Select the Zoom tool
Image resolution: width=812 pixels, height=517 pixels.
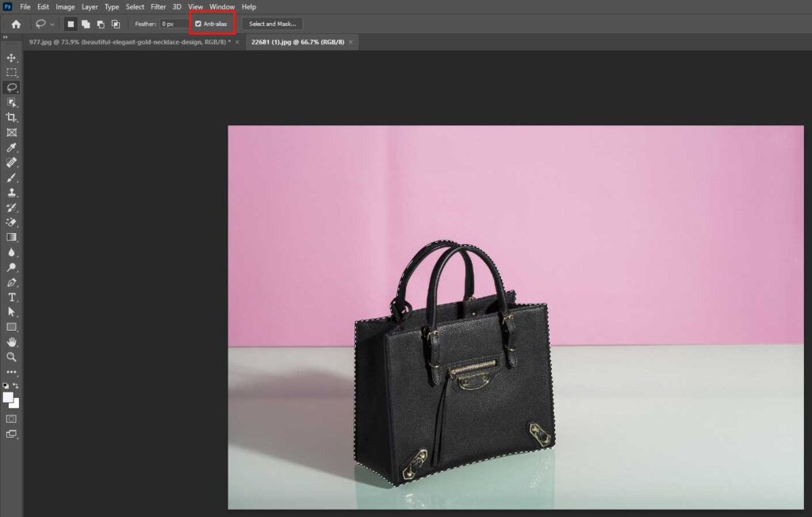(11, 356)
